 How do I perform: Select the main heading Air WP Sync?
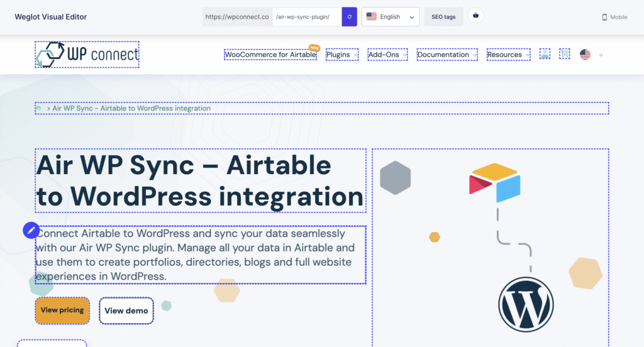tap(201, 180)
